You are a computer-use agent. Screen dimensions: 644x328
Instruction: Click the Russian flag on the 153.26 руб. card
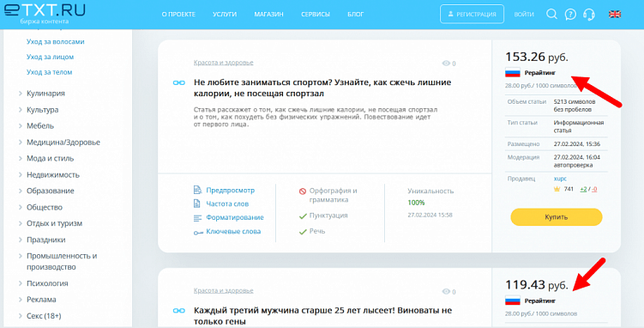513,73
